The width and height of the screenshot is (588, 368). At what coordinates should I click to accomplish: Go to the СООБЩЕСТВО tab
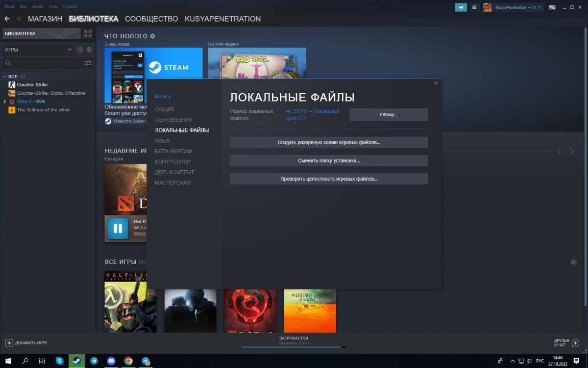coord(151,19)
